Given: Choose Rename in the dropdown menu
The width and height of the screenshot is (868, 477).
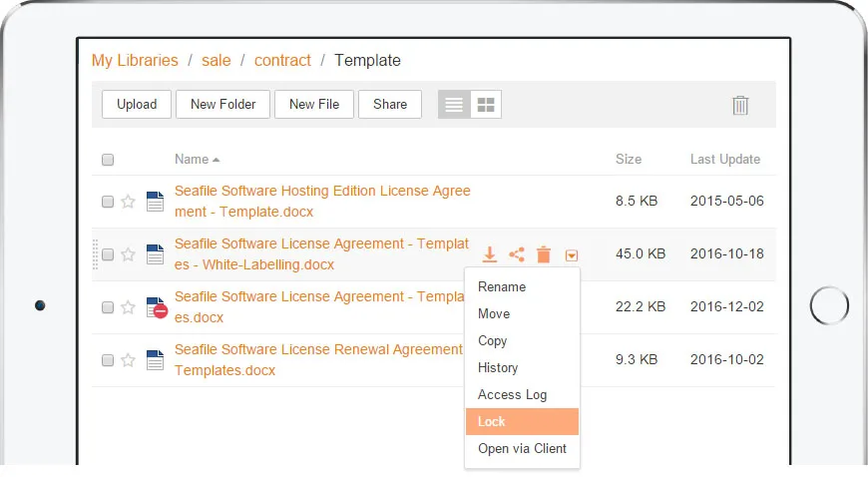Looking at the screenshot, I should click(x=502, y=287).
